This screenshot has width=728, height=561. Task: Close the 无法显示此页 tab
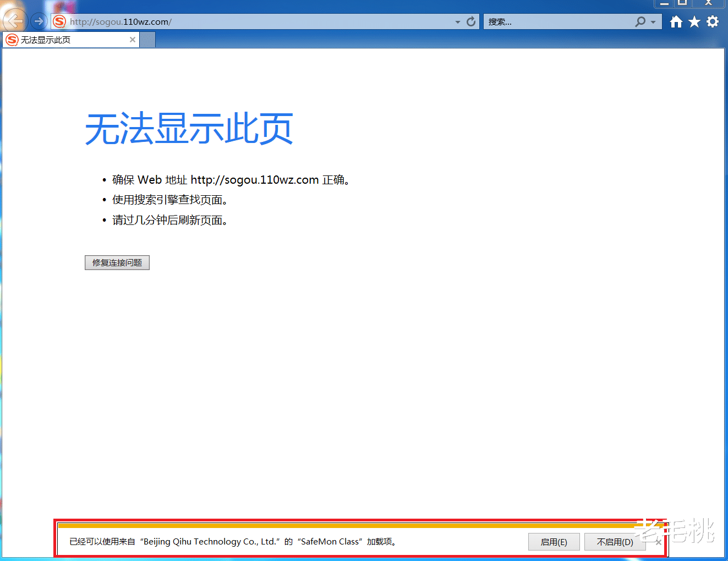point(133,40)
